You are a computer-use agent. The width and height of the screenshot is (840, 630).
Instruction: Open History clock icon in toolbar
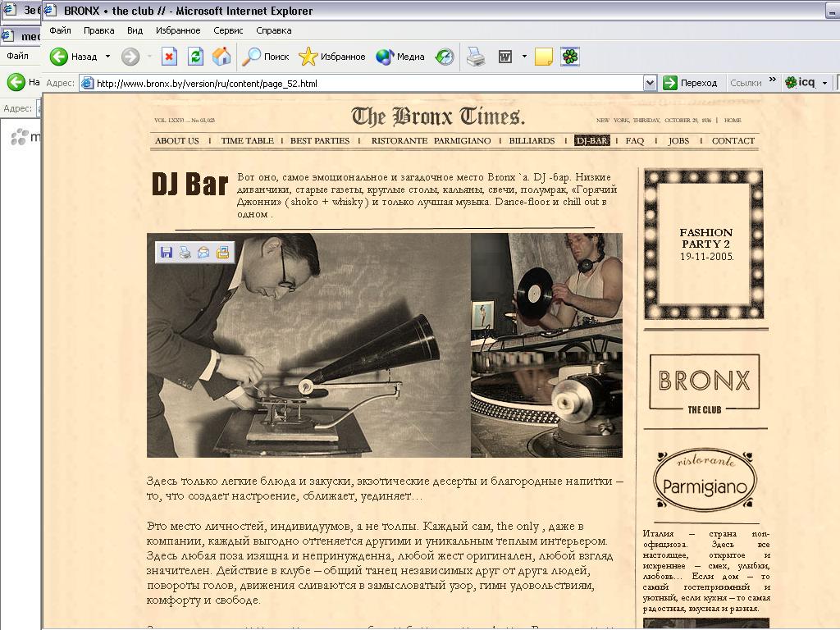445,57
